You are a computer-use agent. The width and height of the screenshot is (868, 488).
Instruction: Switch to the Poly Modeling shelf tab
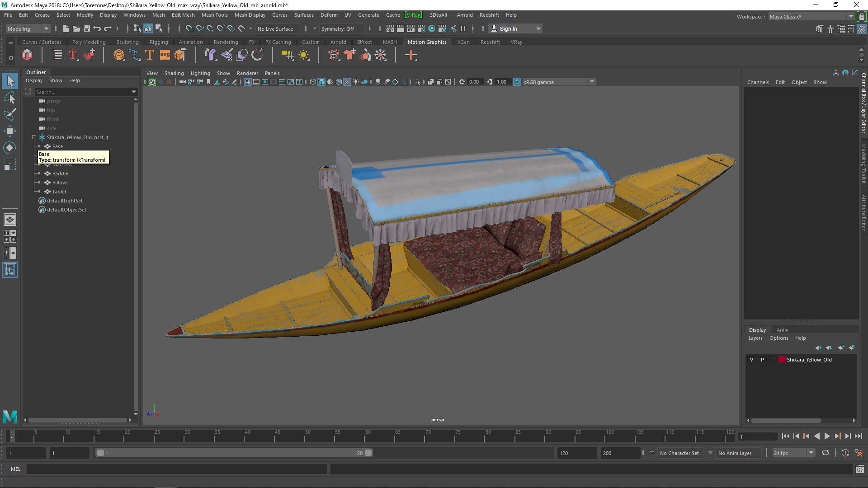tap(89, 42)
